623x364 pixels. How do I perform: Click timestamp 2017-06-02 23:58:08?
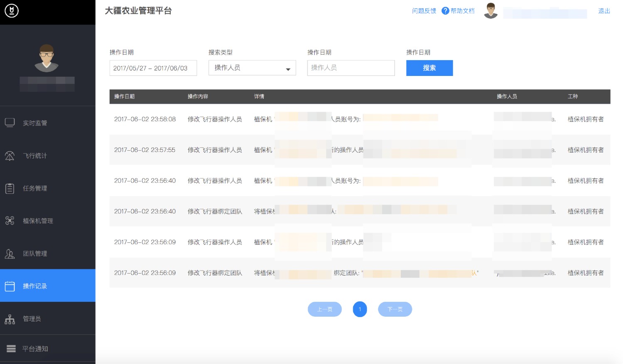pyautogui.click(x=145, y=119)
